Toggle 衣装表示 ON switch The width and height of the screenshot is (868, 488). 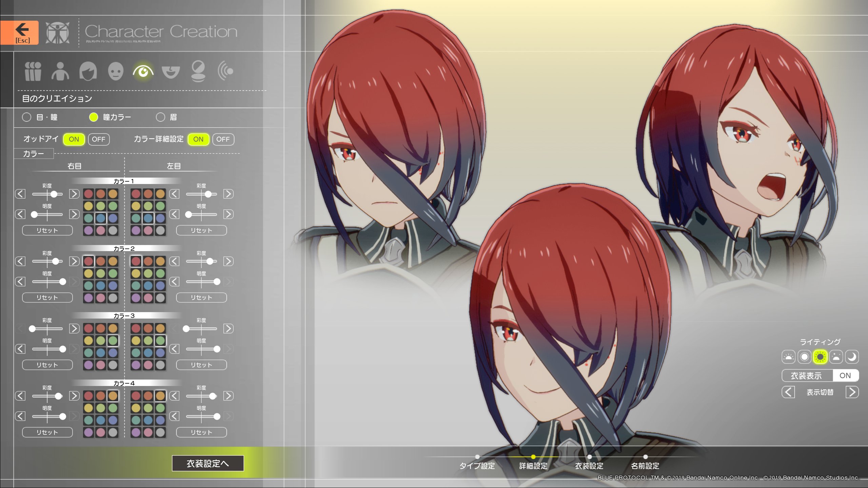coord(845,375)
